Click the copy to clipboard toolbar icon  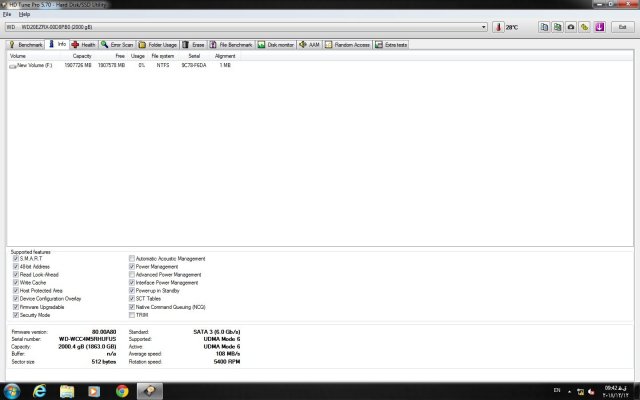543,27
